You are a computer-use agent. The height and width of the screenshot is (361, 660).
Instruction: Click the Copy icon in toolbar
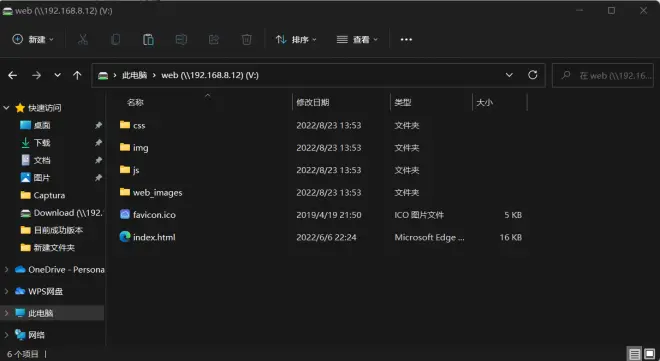[115, 40]
